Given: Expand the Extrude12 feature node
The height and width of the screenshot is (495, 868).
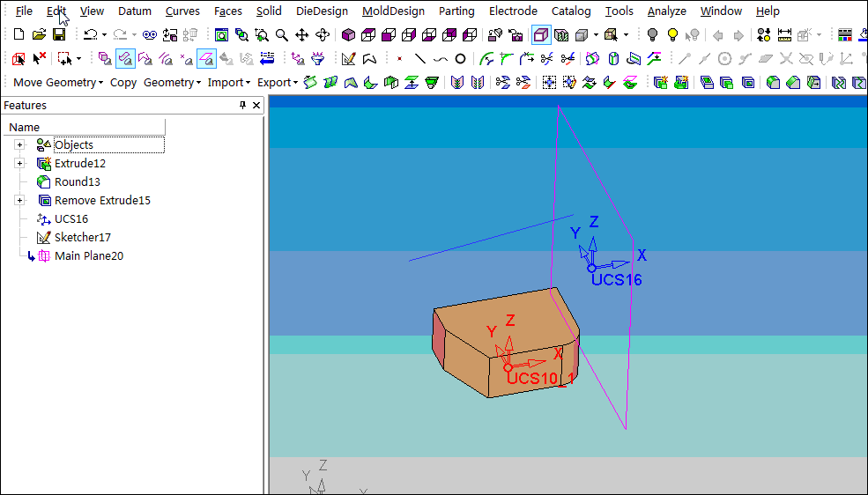Looking at the screenshot, I should 19,164.
